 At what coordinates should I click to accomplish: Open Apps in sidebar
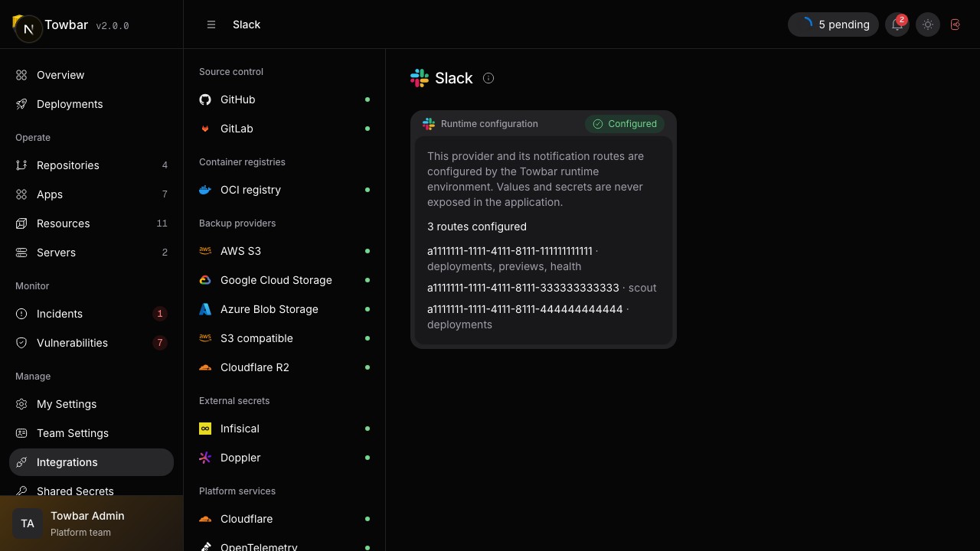click(91, 194)
